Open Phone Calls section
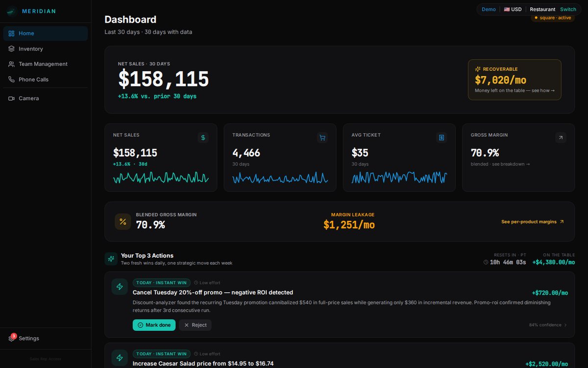Screen dimensions: 588x368 pyautogui.click(x=46, y=79)
